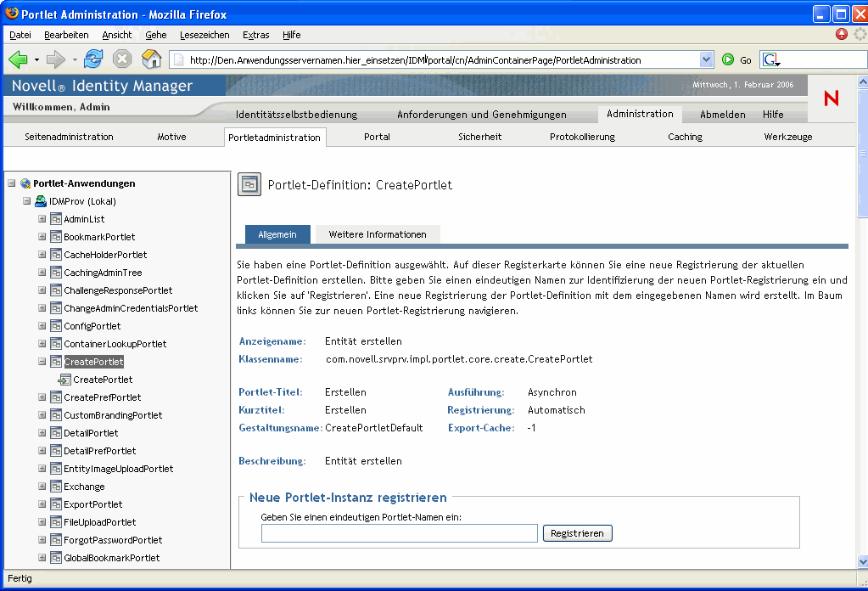Screen dimensions: 868x591
Task: Open the Caching tab
Action: pos(685,137)
